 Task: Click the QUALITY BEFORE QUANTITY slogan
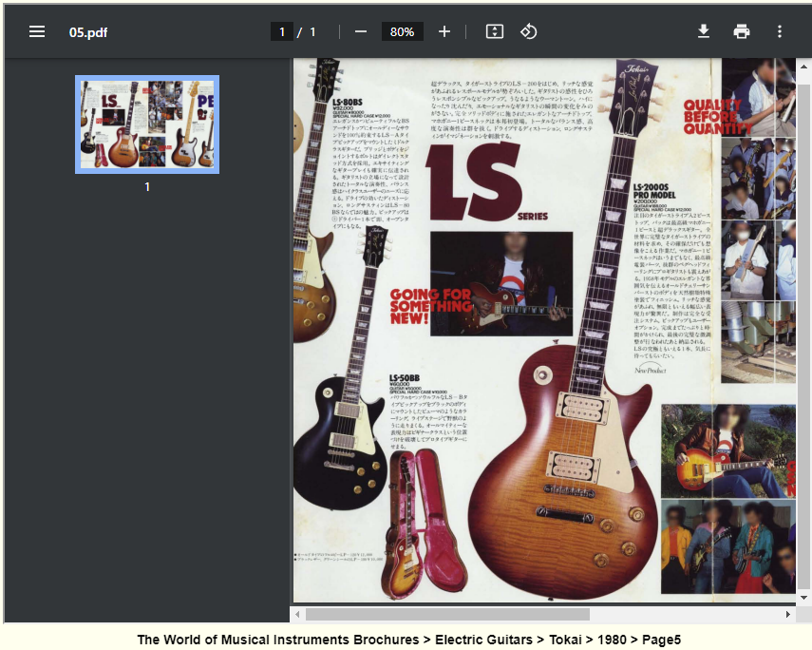[717, 117]
